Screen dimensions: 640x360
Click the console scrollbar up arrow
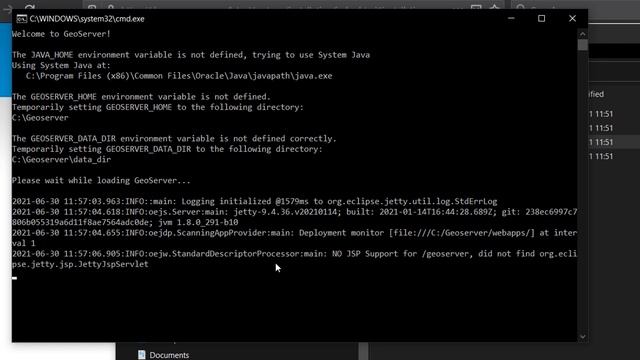(582, 34)
